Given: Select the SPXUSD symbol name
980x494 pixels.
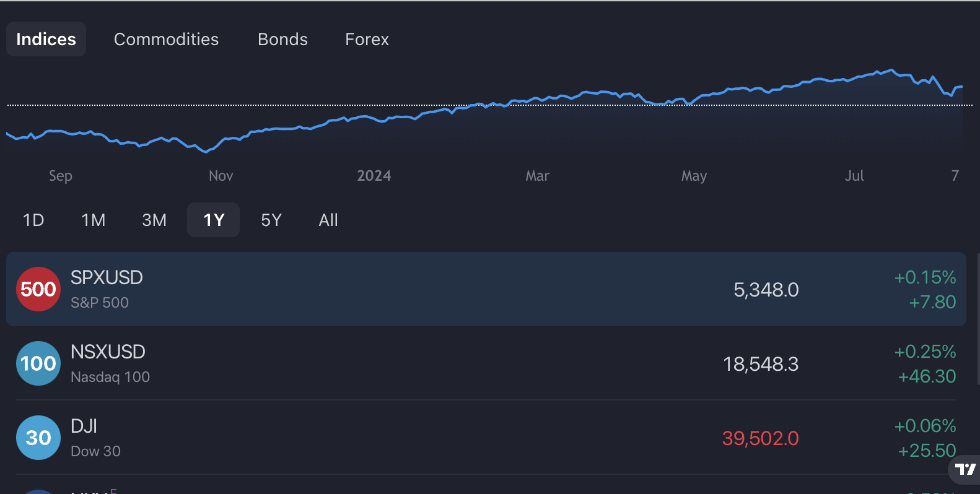Looking at the screenshot, I should 107,277.
